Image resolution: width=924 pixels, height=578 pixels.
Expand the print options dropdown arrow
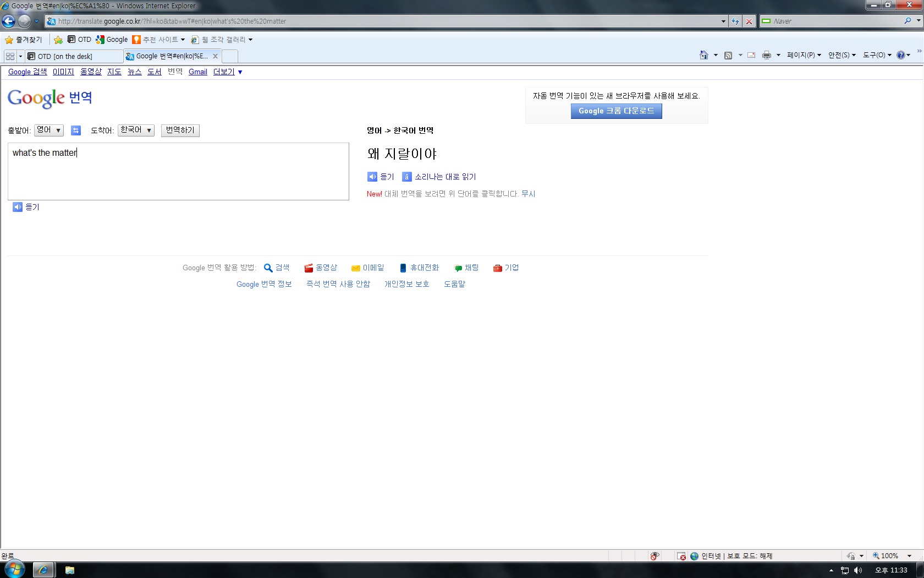[x=778, y=55]
